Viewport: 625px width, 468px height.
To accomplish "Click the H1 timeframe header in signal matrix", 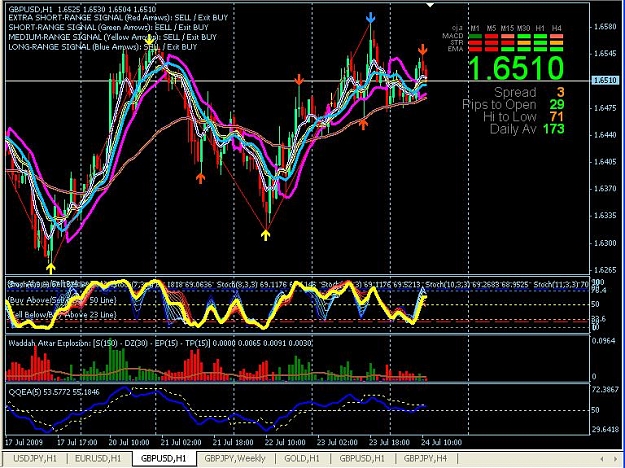I will (x=540, y=28).
